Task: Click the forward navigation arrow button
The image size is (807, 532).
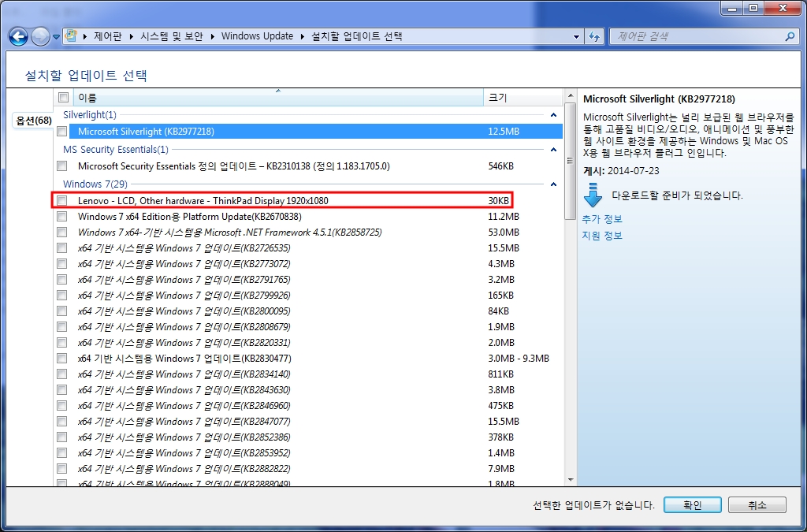Action: tap(41, 36)
